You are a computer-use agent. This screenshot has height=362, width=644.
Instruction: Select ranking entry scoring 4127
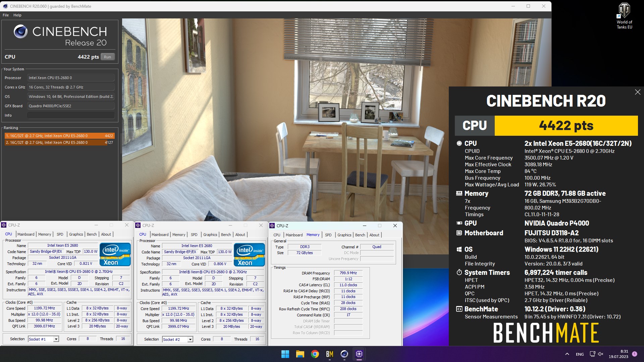59,142
